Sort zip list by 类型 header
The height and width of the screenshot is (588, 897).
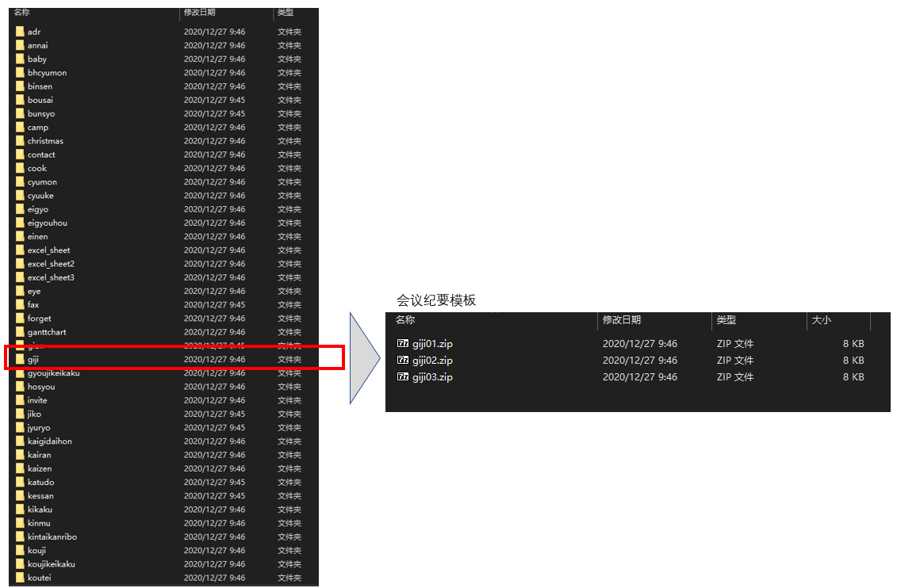(x=726, y=320)
